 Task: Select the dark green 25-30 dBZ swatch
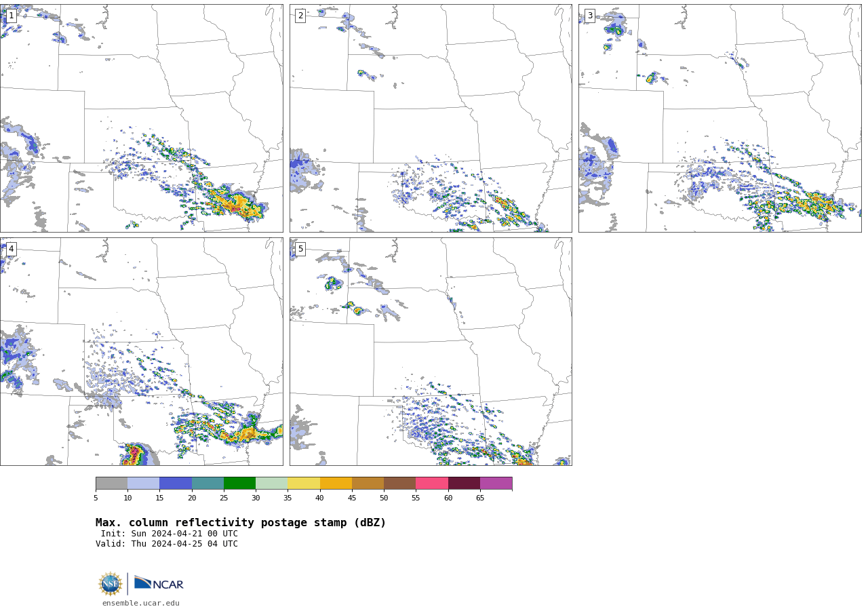(239, 484)
